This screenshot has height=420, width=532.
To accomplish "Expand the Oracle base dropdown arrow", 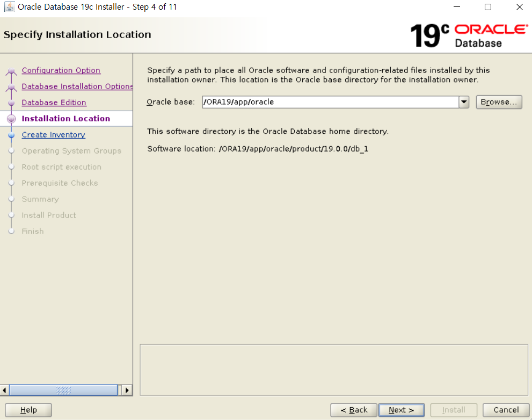I will click(x=464, y=102).
